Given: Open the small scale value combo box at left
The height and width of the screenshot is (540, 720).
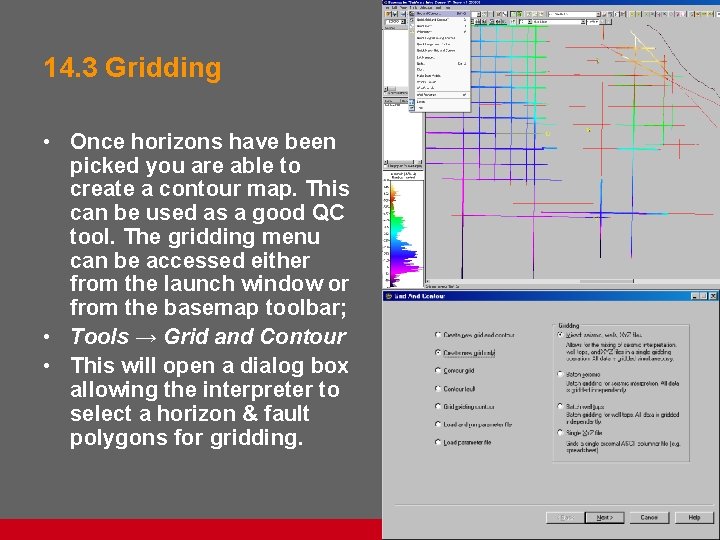Looking at the screenshot, I should click(395, 22).
